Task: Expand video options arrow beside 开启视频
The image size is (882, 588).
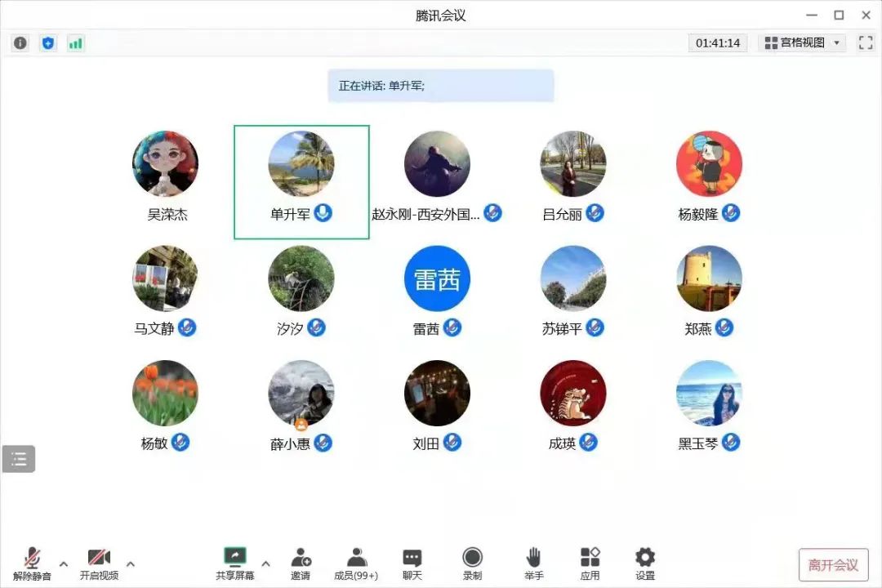Action: pyautogui.click(x=131, y=563)
